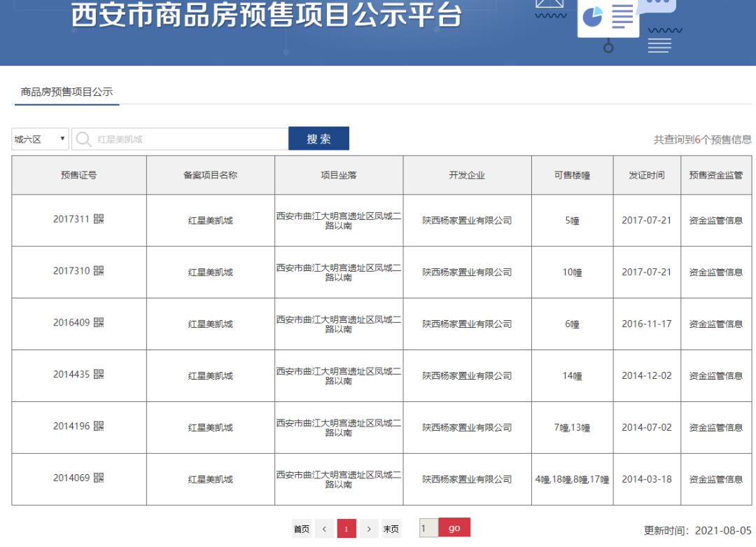This screenshot has width=756, height=547.
Task: Select page 1 in pagination
Action: (x=346, y=529)
